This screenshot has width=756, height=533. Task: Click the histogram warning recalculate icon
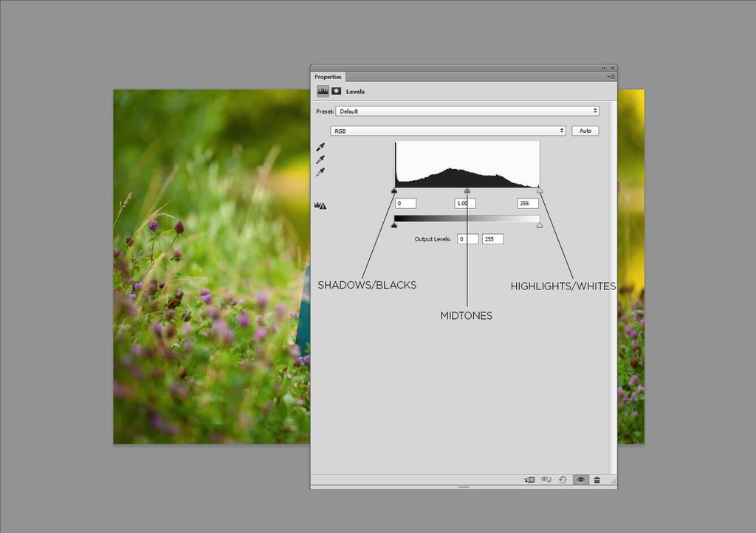point(320,206)
